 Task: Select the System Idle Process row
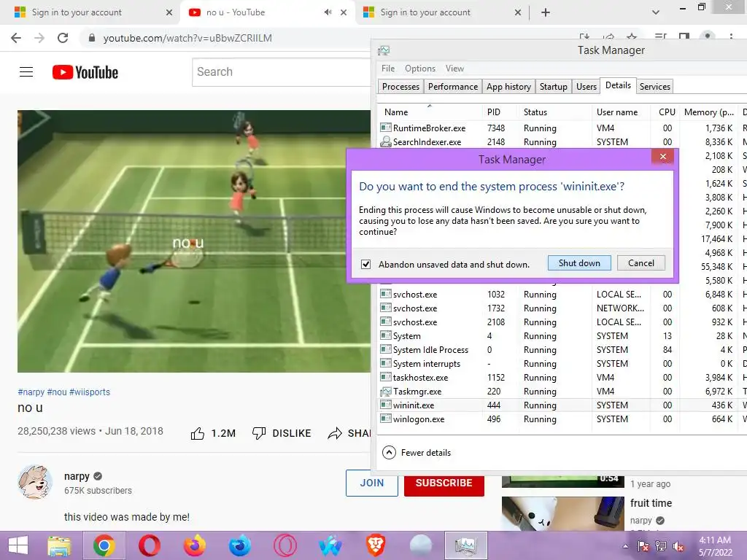coord(562,350)
